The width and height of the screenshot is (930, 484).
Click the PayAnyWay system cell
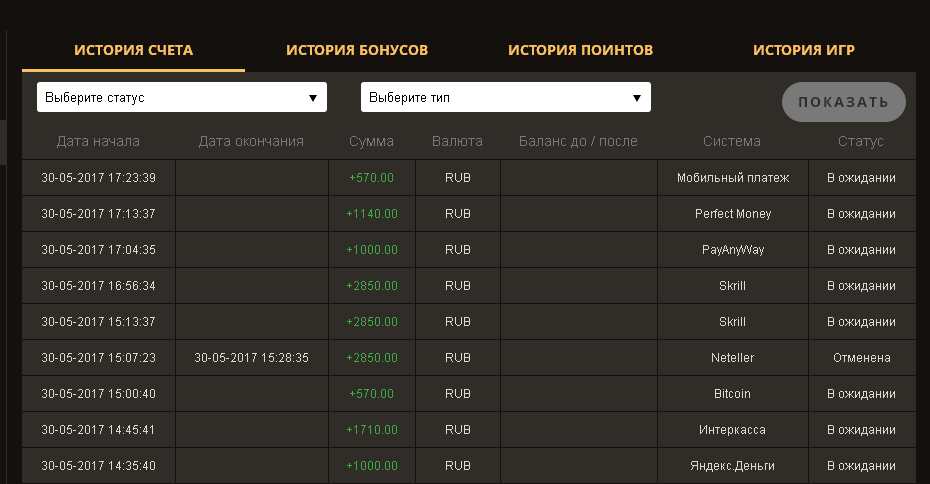tap(733, 250)
